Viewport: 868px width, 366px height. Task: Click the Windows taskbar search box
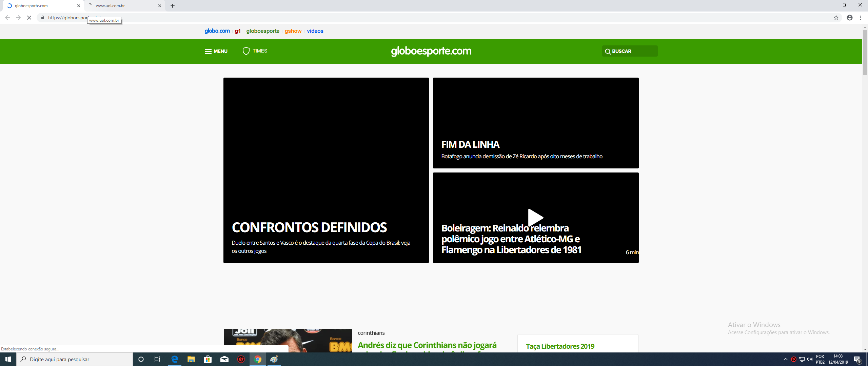pos(75,359)
